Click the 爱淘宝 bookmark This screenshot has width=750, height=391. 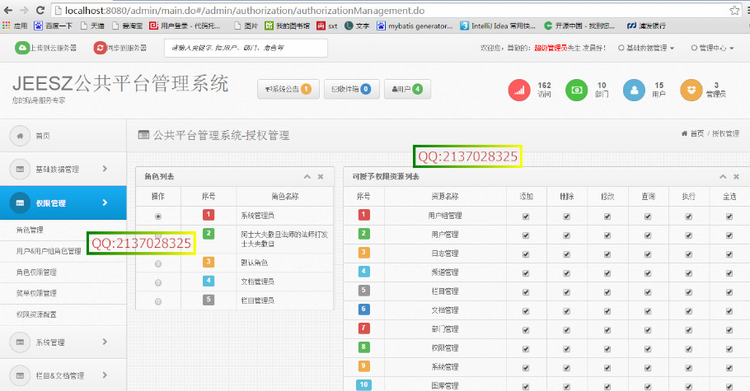click(127, 25)
